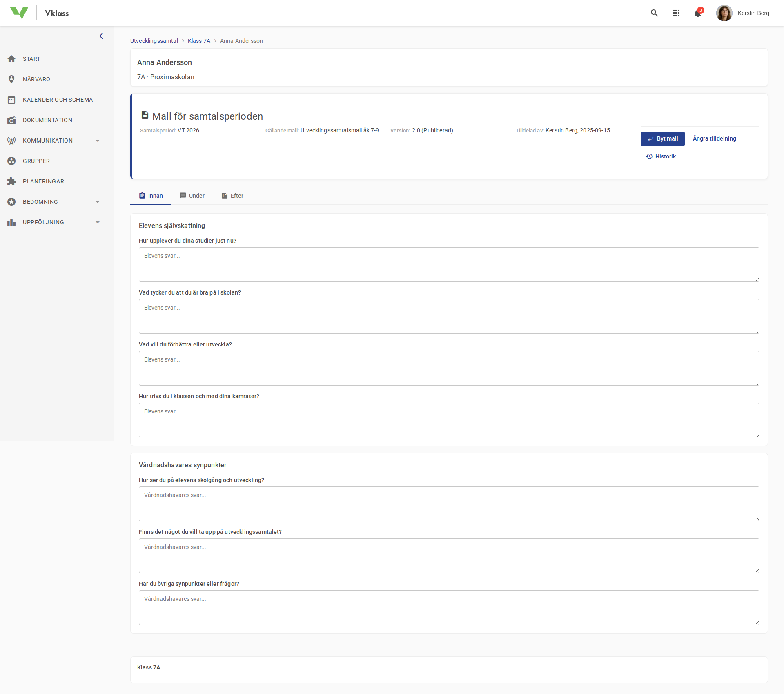Click the Dokumentation camera icon
This screenshot has width=784, height=694.
[x=12, y=120]
